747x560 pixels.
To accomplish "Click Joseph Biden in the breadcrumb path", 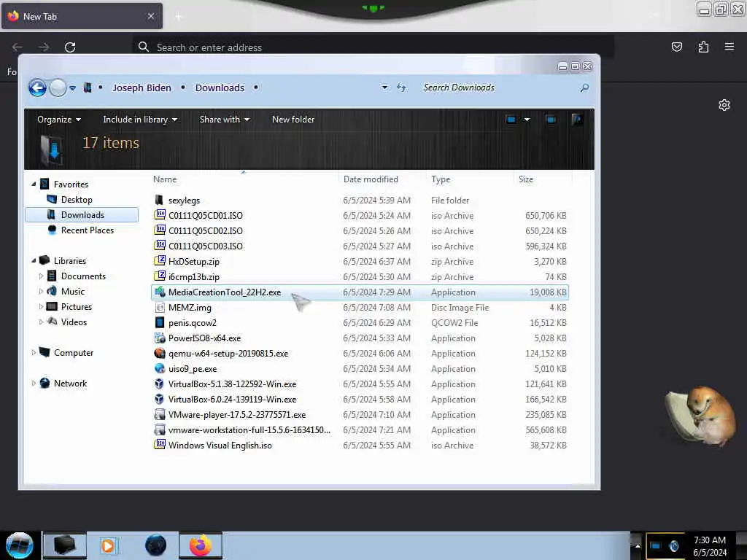I will [x=142, y=87].
